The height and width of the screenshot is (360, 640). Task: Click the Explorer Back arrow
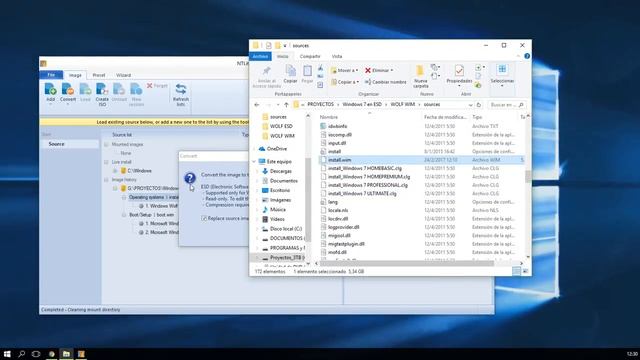257,105
